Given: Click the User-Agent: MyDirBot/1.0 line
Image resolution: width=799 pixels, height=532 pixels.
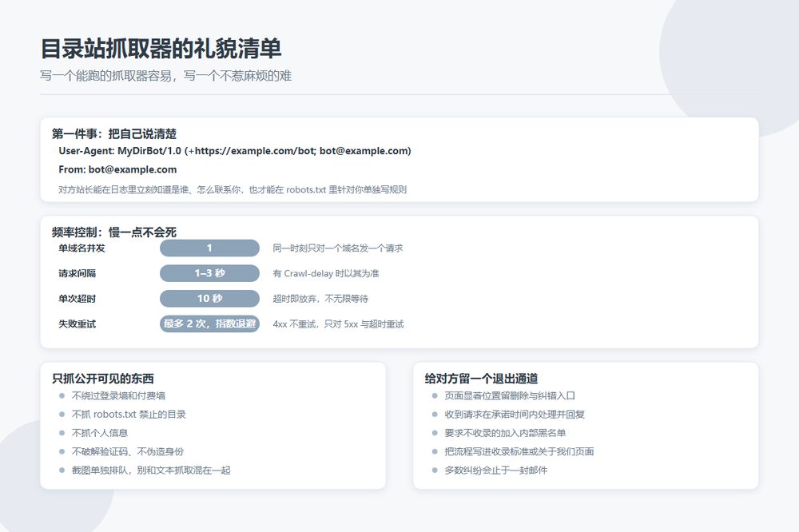Looking at the screenshot, I should click(235, 151).
